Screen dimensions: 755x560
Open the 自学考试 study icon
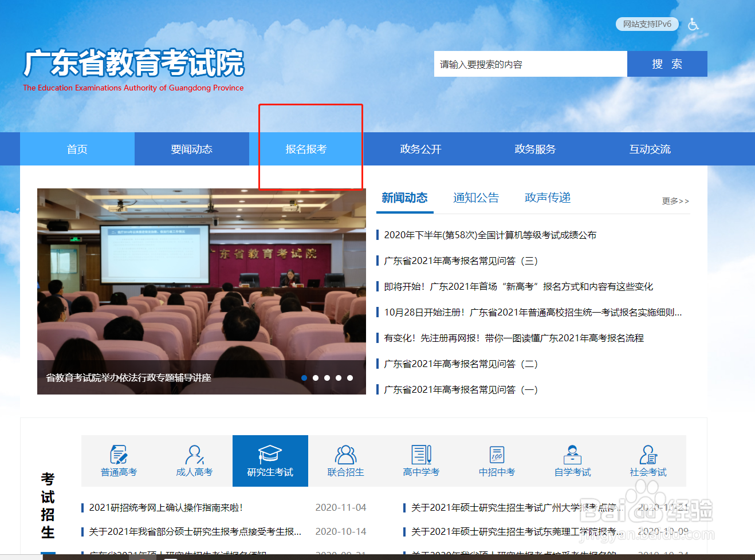point(572,461)
